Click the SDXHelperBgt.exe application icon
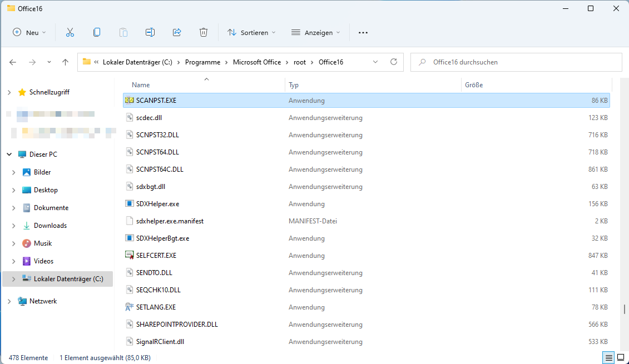Screen dimensions: 629x364 pos(129,238)
